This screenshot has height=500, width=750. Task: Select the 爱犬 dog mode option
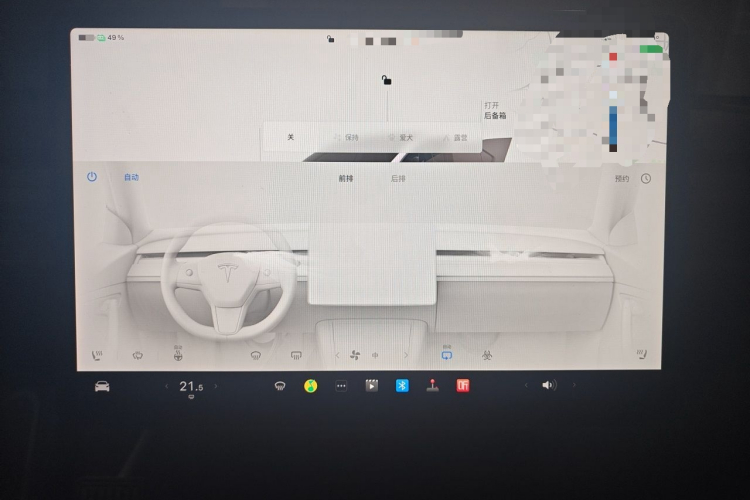400,137
